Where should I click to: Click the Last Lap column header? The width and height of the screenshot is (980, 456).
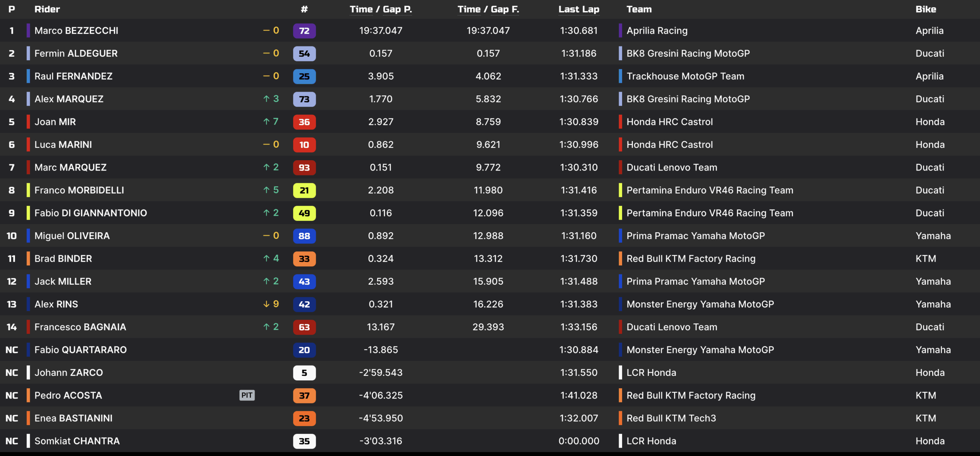point(578,9)
